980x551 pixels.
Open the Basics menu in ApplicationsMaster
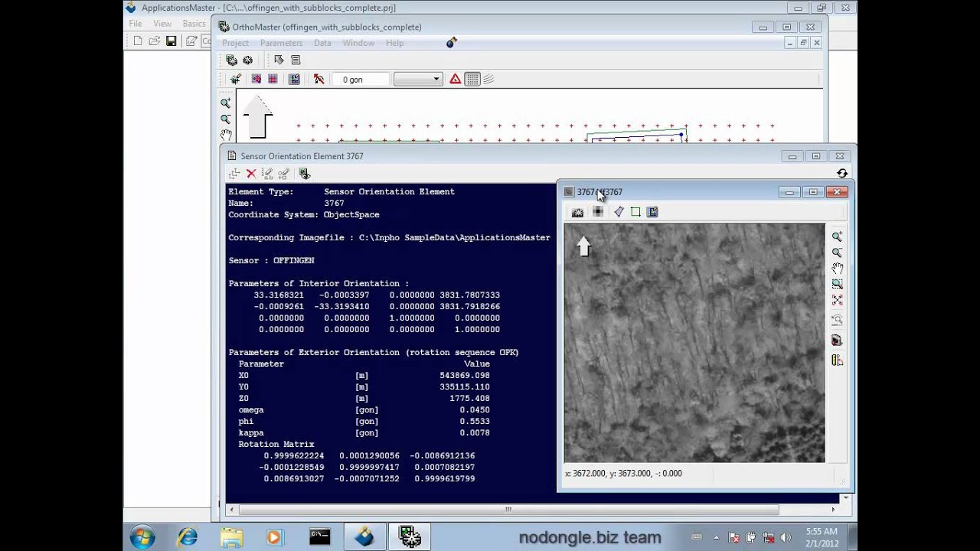194,24
